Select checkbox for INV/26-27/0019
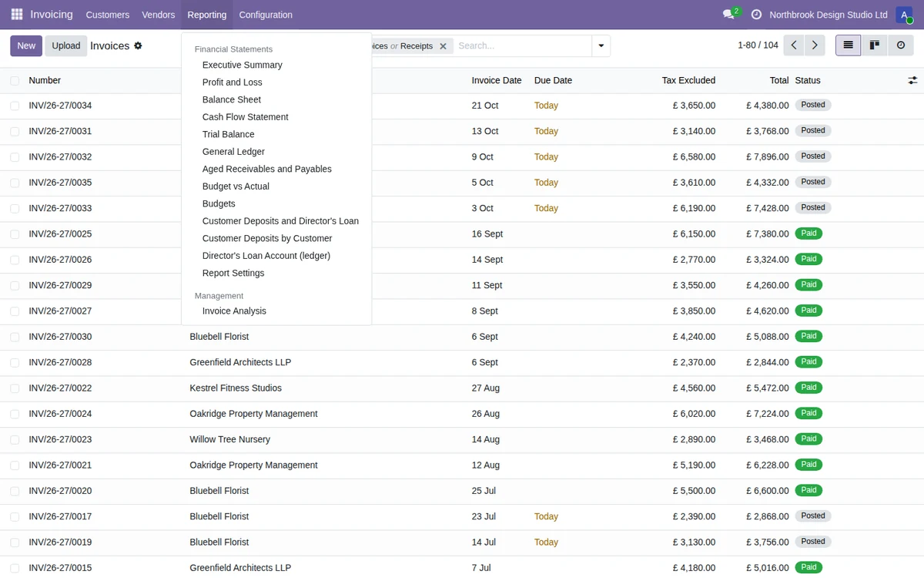The image size is (924, 578). pos(15,543)
